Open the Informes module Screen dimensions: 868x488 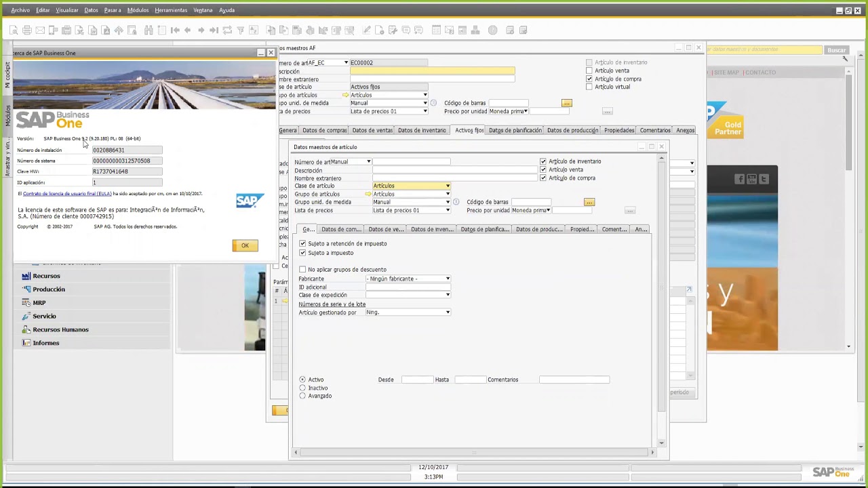pyautogui.click(x=46, y=343)
